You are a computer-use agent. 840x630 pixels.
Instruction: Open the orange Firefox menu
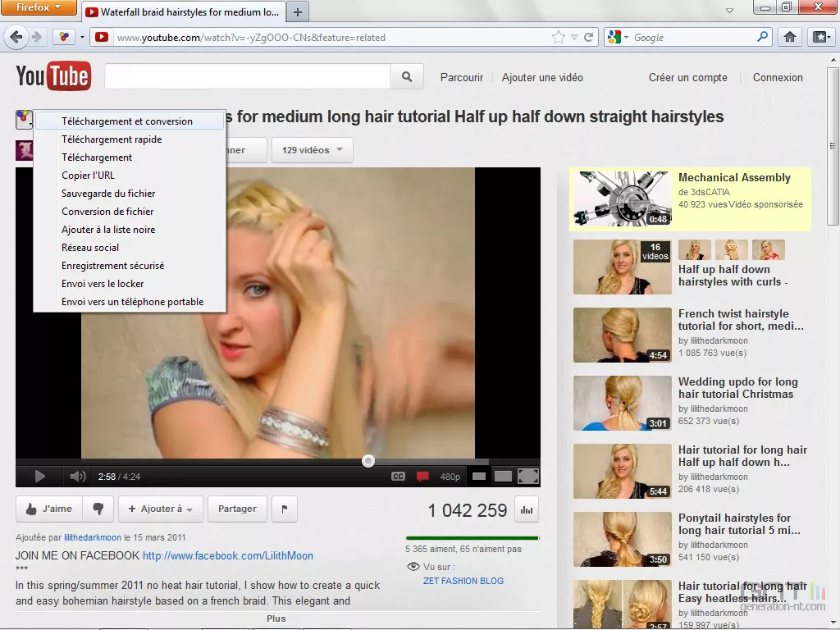39,7
